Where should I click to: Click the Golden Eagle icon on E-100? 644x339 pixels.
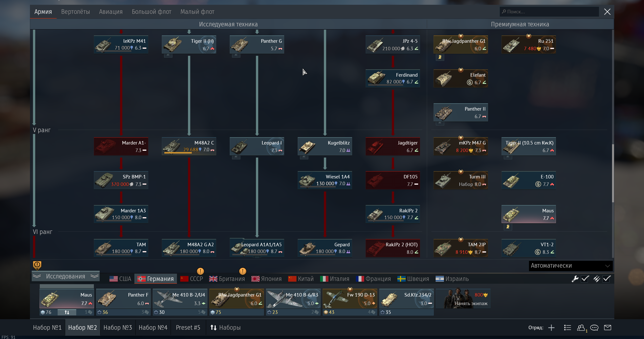[538, 184]
